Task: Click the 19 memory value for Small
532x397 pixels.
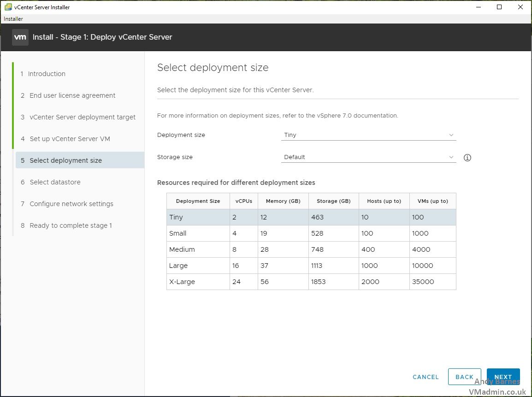Action: point(264,233)
